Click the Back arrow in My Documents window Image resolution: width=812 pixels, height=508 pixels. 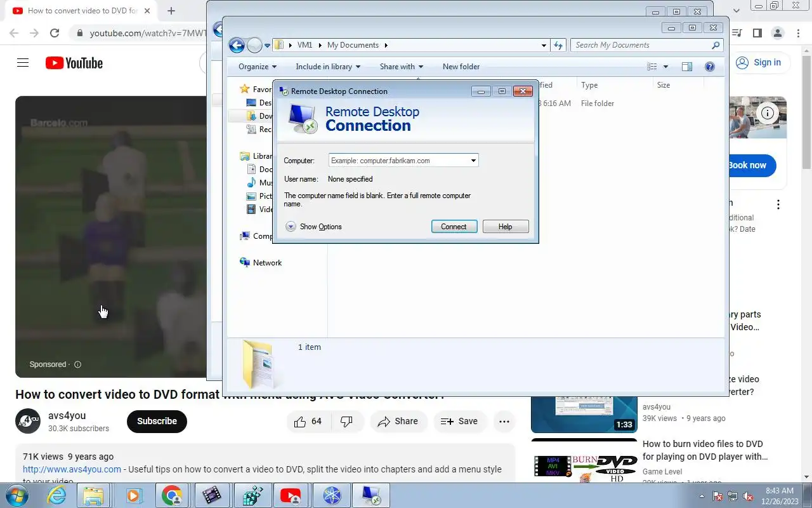[237, 45]
